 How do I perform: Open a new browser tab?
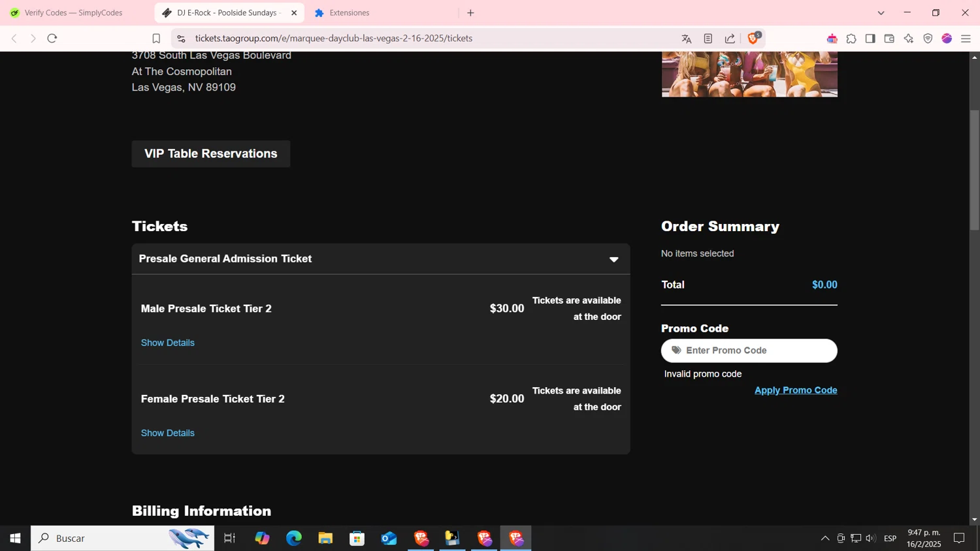tap(470, 12)
